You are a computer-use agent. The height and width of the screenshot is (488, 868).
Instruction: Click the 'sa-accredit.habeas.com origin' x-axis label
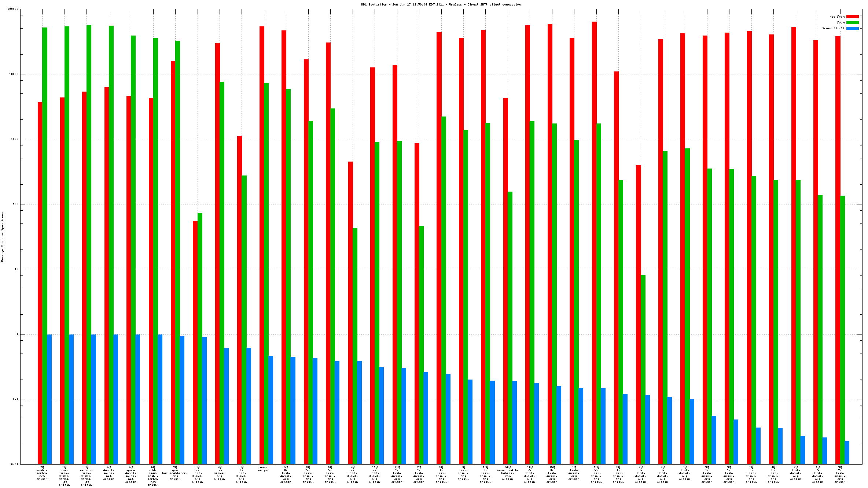(x=507, y=473)
